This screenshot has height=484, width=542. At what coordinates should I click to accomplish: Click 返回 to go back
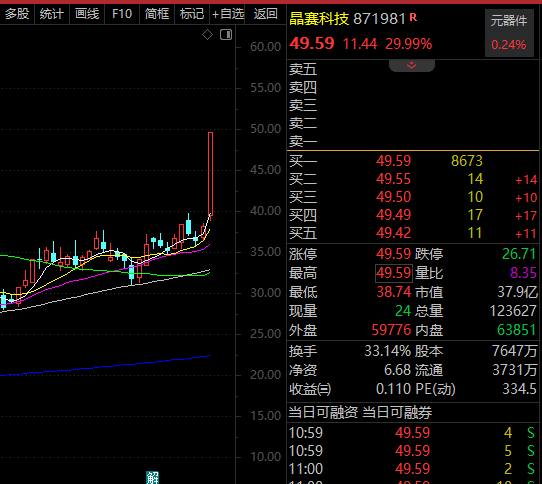(x=265, y=14)
